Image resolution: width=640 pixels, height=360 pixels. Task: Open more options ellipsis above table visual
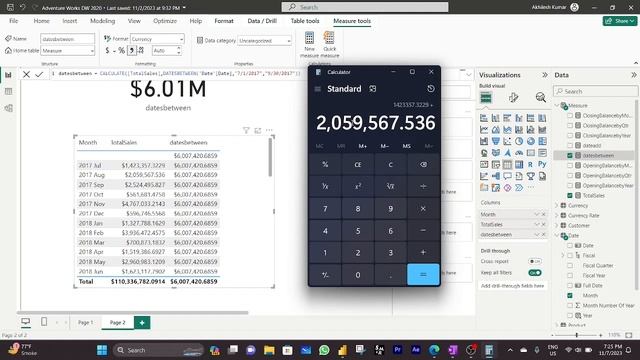[269, 130]
